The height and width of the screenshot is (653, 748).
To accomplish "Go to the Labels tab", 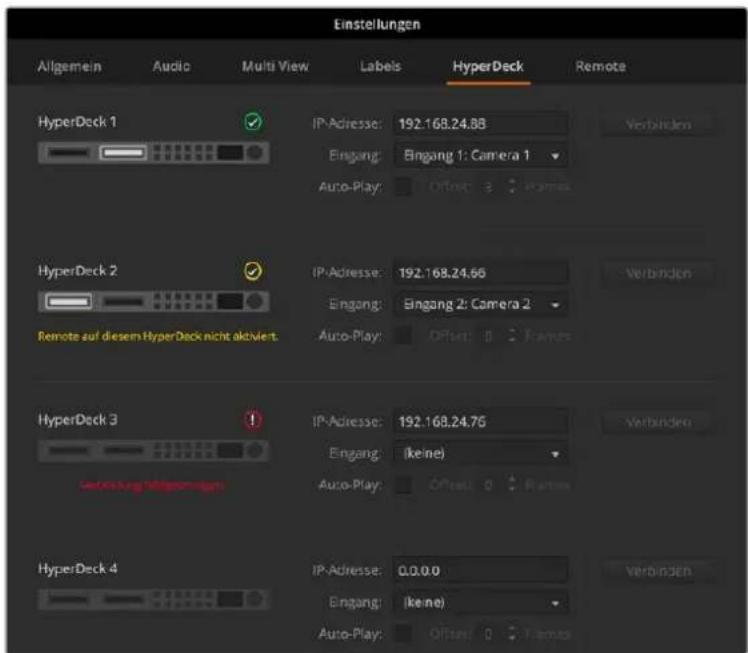I will pyautogui.click(x=380, y=66).
